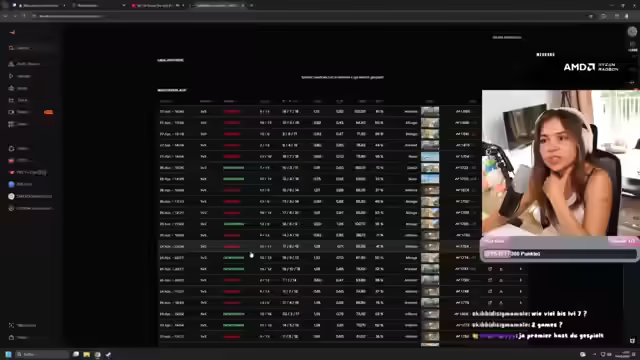Open the profile avatar at top right

coord(632,31)
